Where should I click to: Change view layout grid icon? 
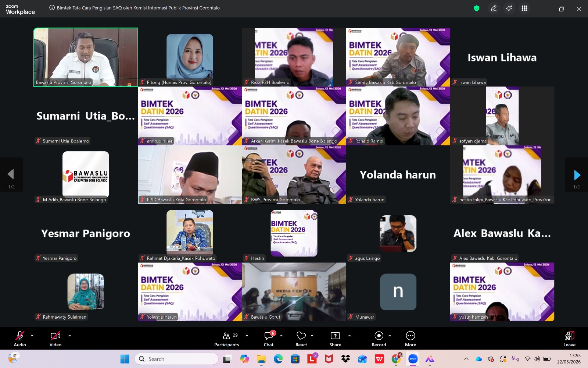pos(524,8)
